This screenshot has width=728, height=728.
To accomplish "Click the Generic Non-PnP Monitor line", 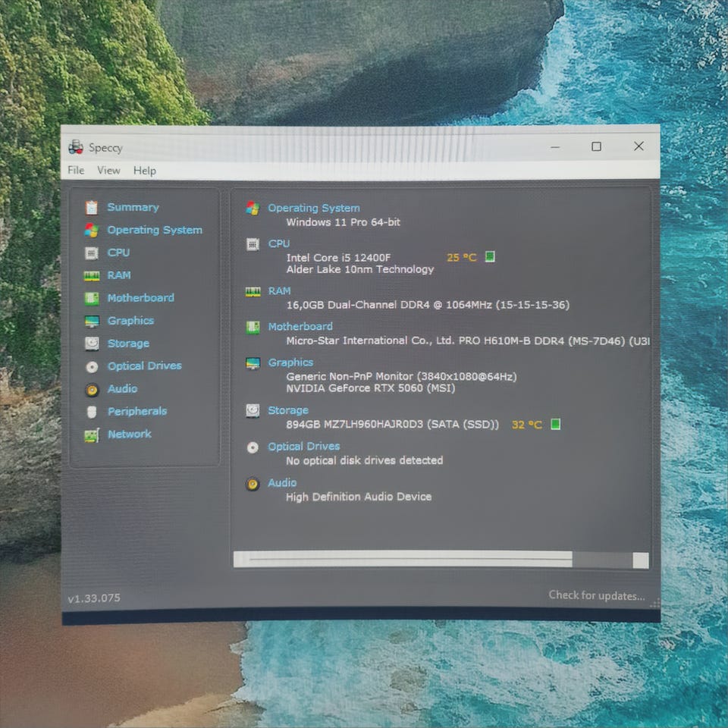I will (x=401, y=376).
